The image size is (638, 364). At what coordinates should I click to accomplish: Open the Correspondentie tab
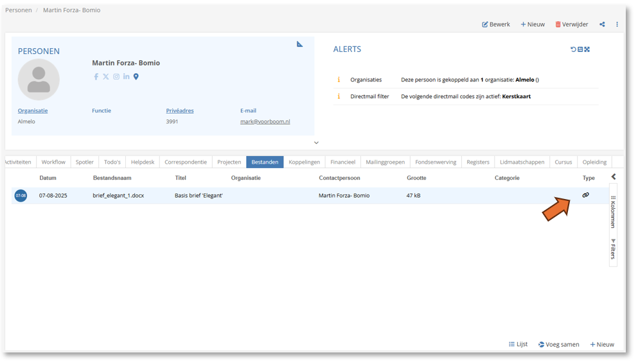(186, 162)
